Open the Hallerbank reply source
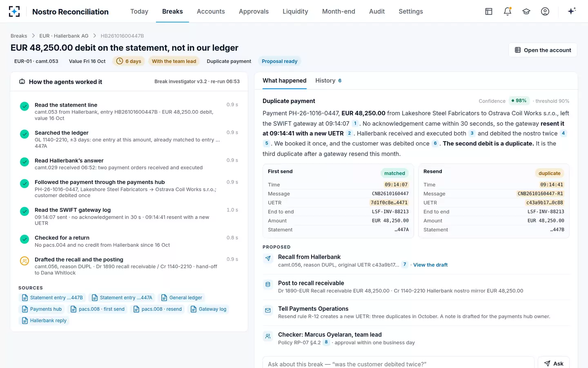This screenshot has width=588, height=368. 44,321
